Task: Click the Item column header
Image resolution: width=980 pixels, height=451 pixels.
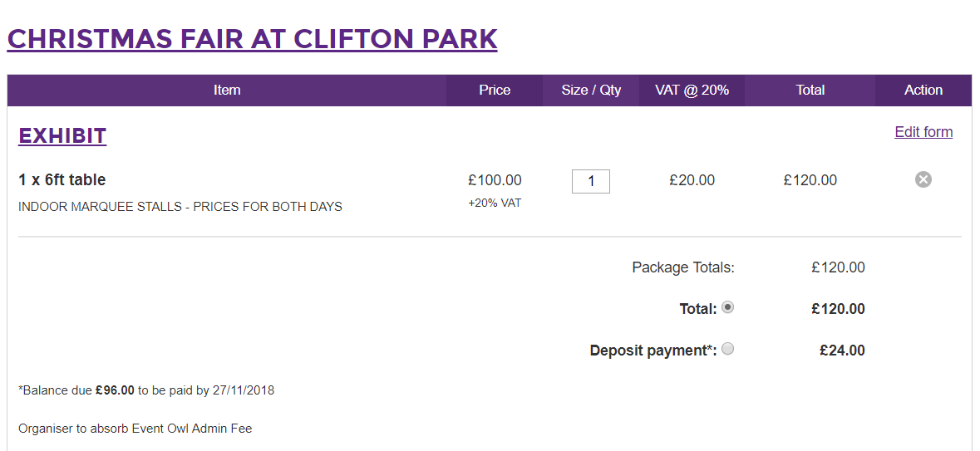Action: (227, 90)
